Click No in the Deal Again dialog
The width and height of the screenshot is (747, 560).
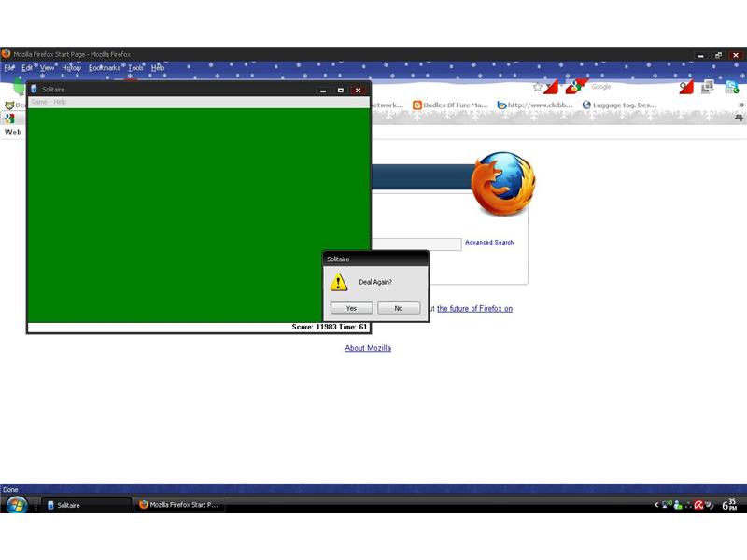[399, 308]
